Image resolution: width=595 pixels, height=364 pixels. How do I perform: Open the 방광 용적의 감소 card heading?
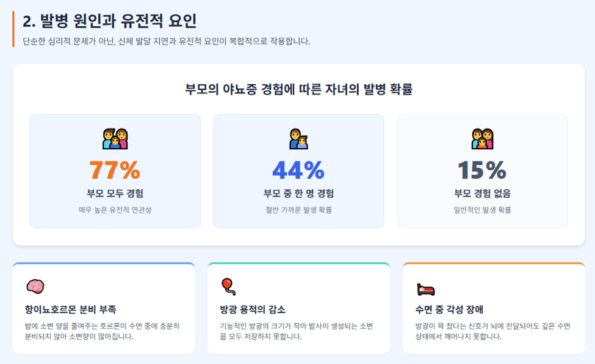(253, 309)
